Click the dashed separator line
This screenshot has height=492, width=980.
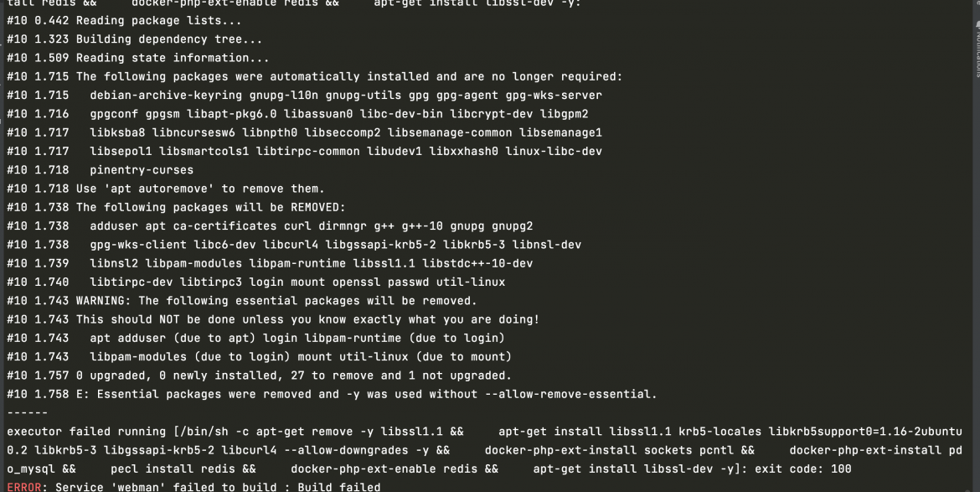[x=28, y=412]
